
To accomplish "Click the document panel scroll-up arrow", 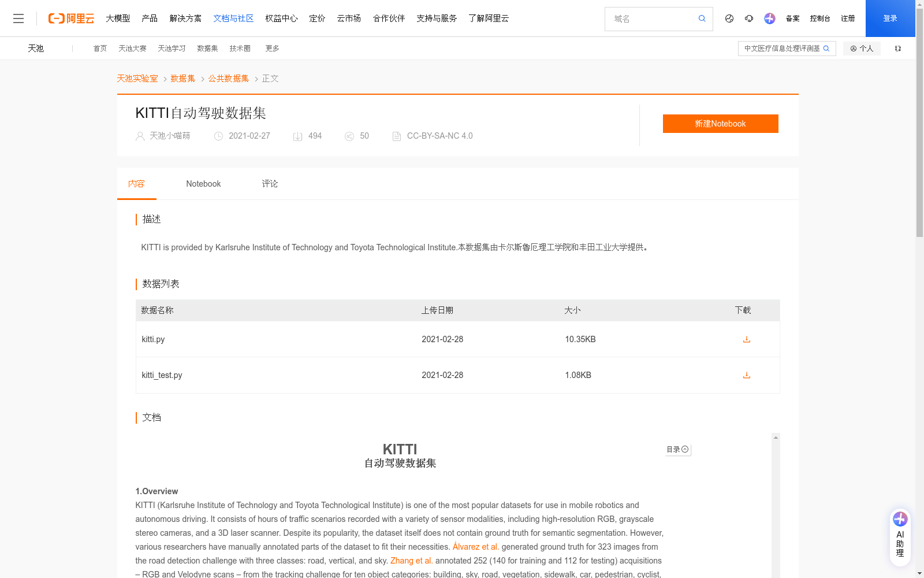I will (776, 438).
